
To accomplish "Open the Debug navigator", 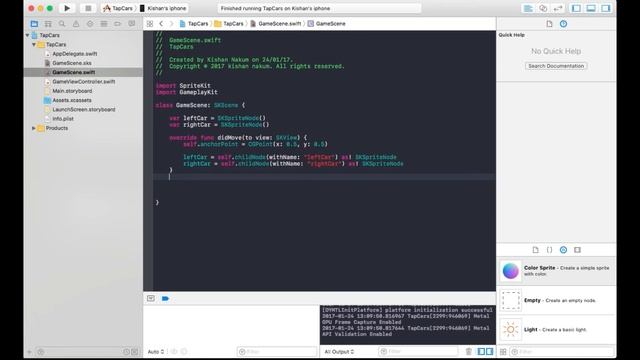I will [x=104, y=24].
